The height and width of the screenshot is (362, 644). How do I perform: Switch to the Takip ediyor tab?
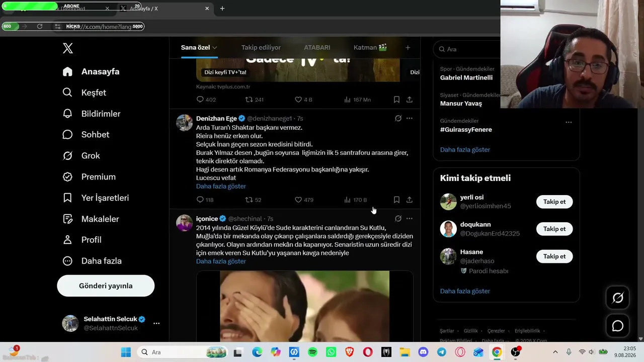coord(261,47)
